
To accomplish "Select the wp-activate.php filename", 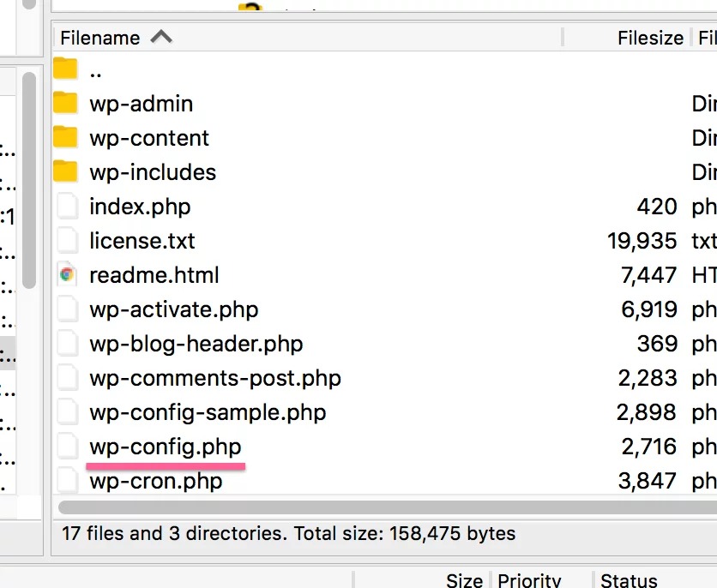I will tap(174, 309).
